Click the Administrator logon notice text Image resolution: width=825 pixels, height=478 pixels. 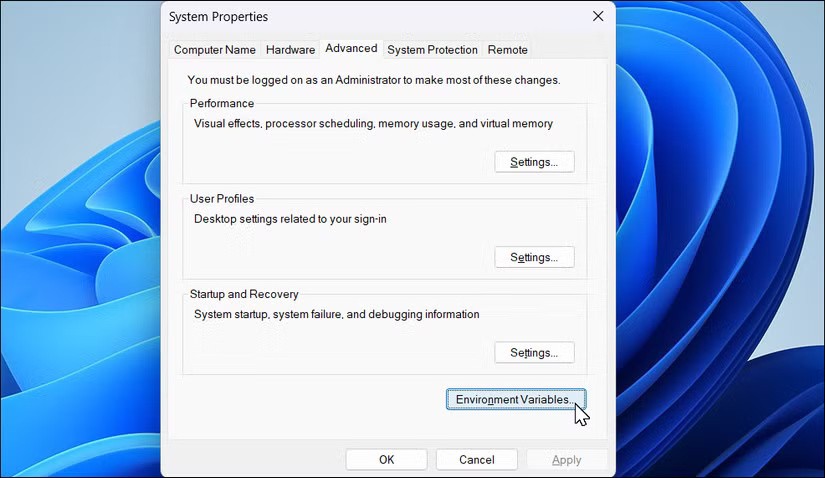[373, 79]
